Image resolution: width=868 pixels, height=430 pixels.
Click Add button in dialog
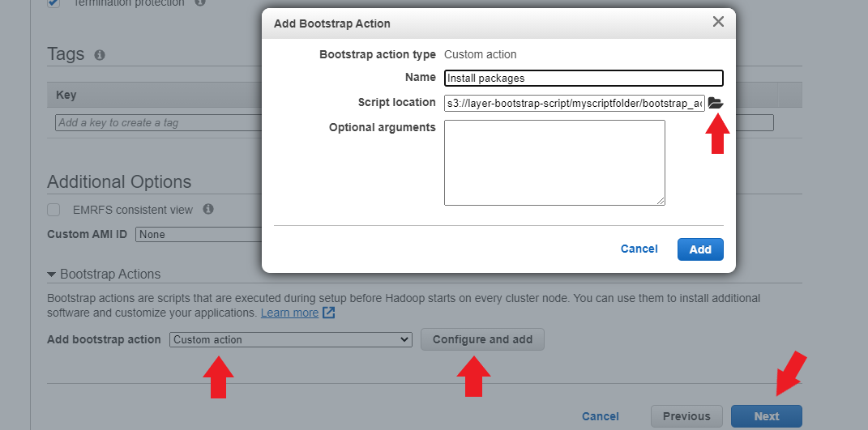700,249
